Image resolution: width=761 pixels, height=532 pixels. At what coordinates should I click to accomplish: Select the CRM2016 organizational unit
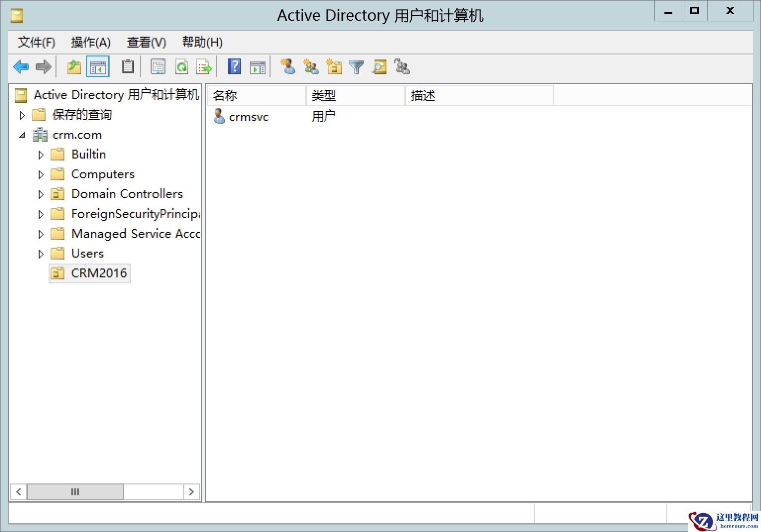point(98,273)
